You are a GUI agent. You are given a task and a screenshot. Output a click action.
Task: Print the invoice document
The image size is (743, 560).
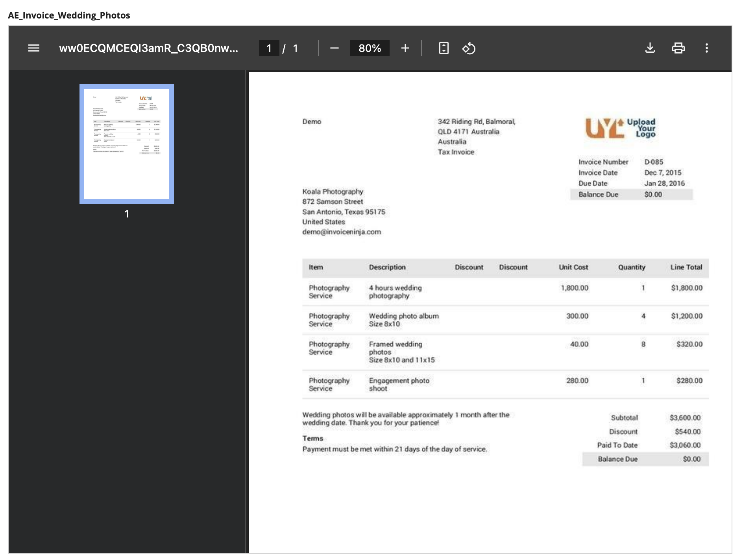(678, 48)
